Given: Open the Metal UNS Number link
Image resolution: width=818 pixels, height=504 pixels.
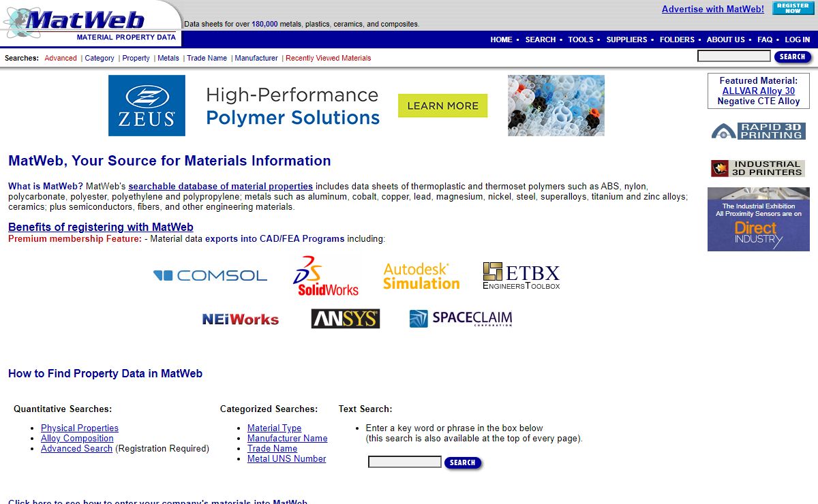Looking at the screenshot, I should tap(287, 458).
